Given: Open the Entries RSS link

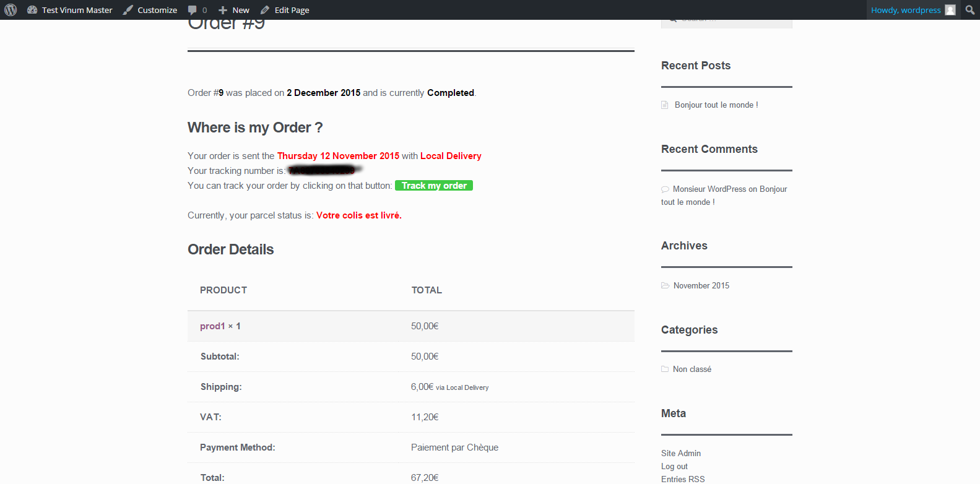Looking at the screenshot, I should tap(683, 479).
